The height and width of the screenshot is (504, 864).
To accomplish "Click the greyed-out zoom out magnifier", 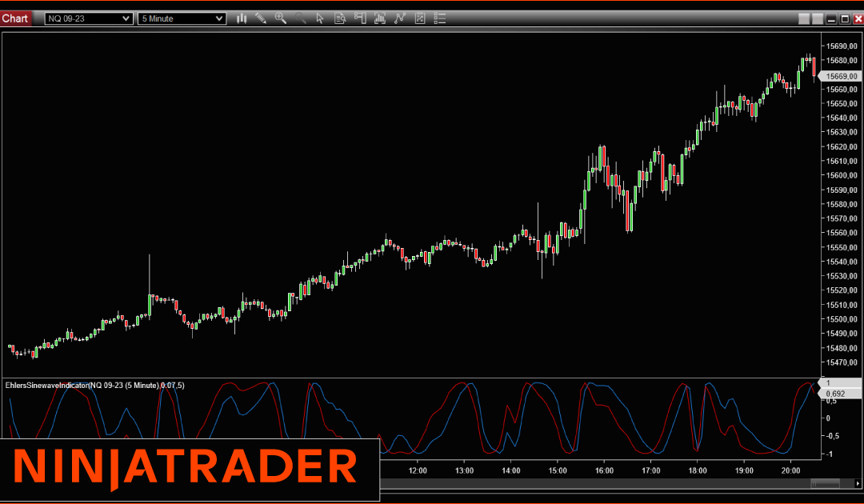I will click(x=300, y=18).
